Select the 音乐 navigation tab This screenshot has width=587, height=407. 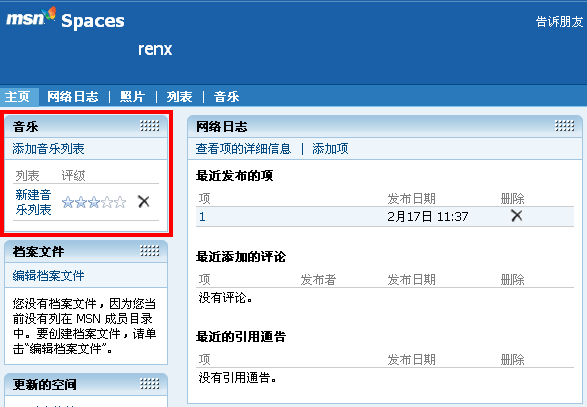point(226,97)
